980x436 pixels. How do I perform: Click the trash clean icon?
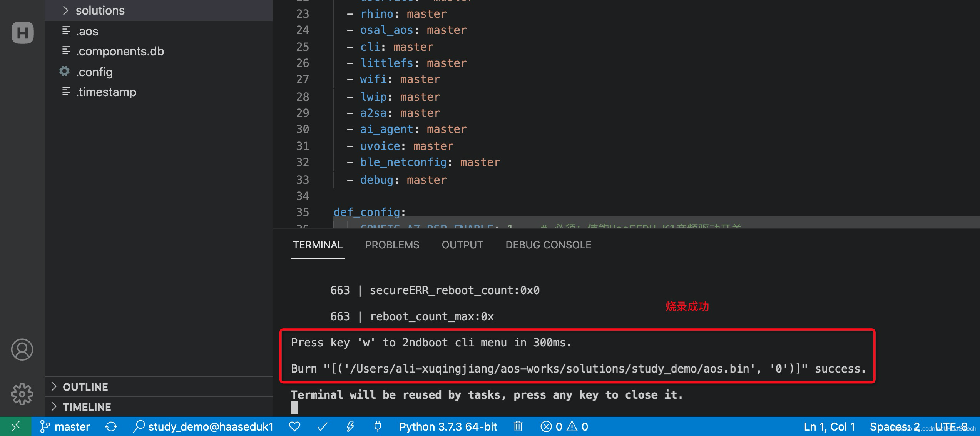point(518,426)
